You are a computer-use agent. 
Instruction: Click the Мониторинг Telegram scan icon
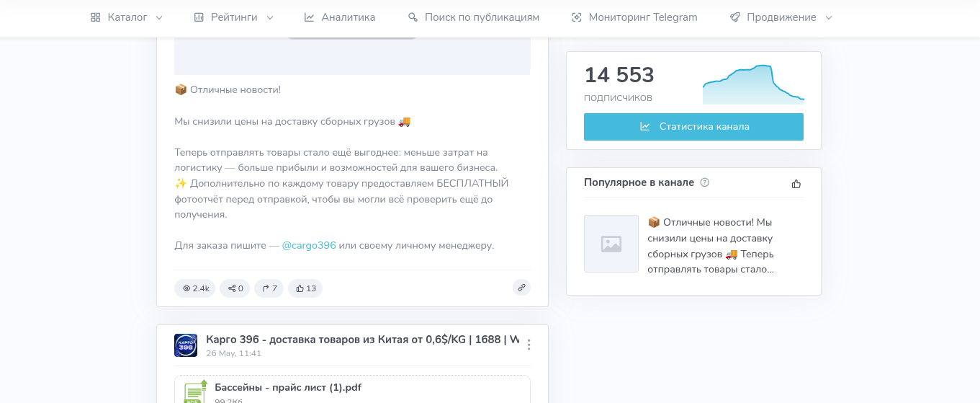[576, 17]
